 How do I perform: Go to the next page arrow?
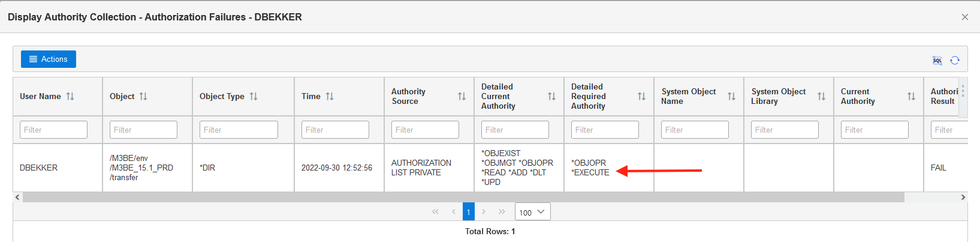coord(484,212)
